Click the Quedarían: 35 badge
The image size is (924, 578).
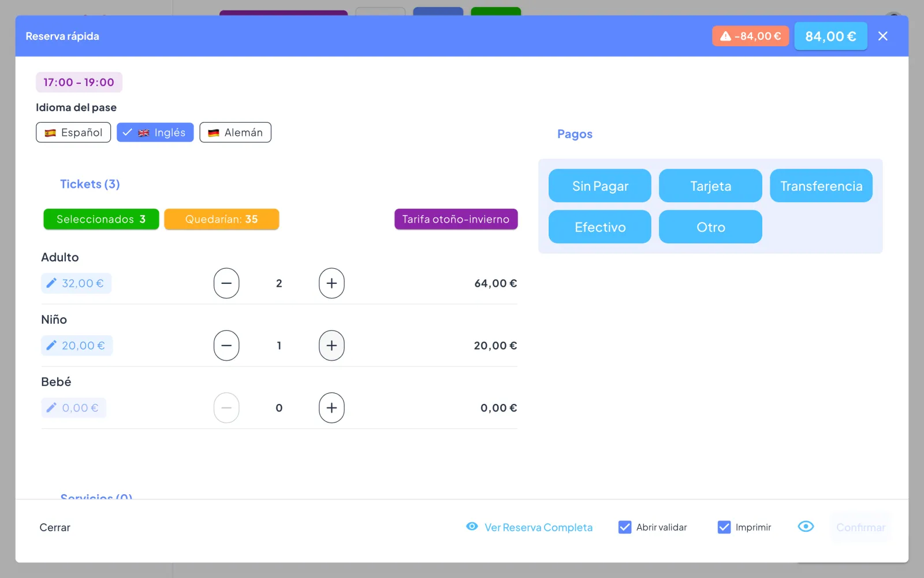pos(221,219)
